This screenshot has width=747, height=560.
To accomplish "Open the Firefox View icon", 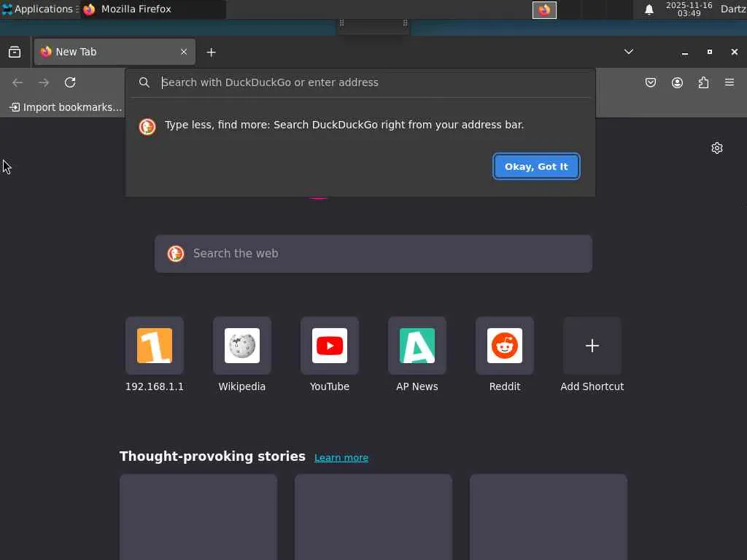I will (x=15, y=52).
